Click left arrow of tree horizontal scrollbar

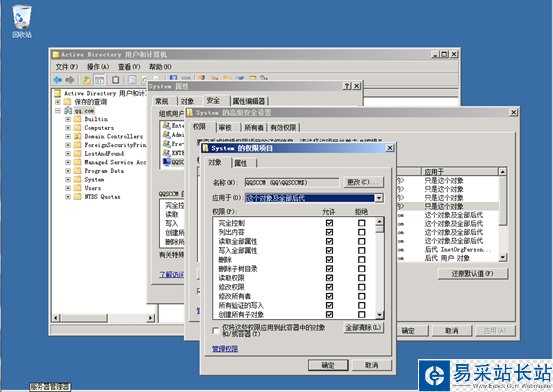[x=56, y=318]
